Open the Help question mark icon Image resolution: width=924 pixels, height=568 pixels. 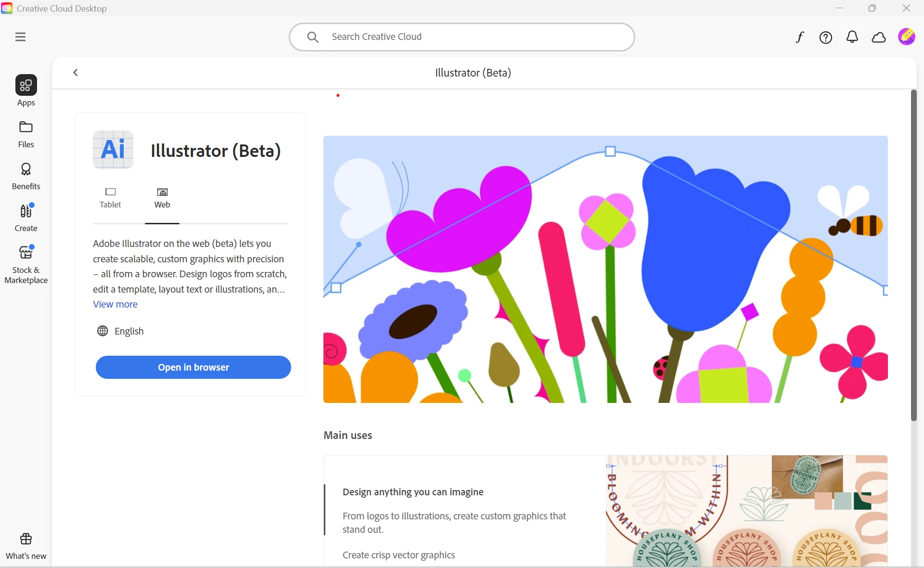tap(826, 38)
